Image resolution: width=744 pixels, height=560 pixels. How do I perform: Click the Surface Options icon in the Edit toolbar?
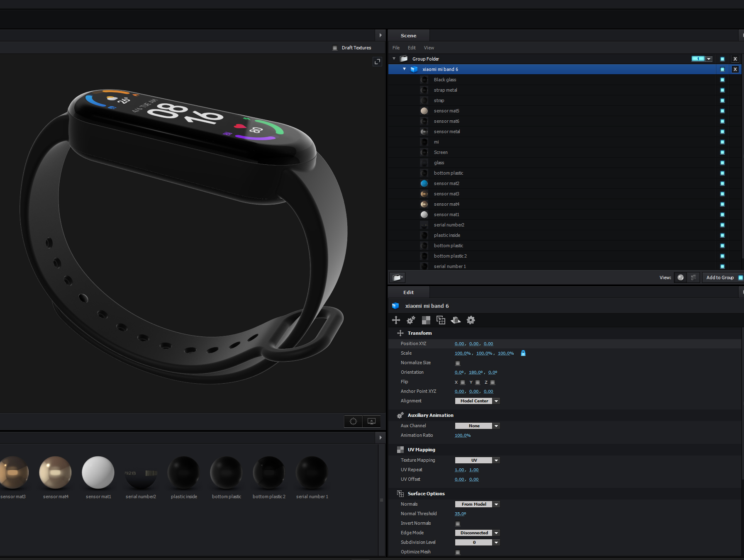pyautogui.click(x=441, y=320)
